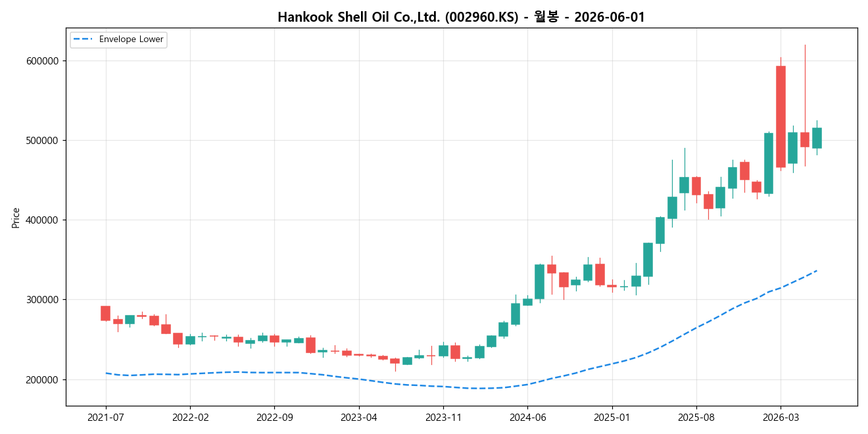This screenshot has width=868, height=434.
Task: Click the dashed blue line sample in legend
Action: pos(84,39)
